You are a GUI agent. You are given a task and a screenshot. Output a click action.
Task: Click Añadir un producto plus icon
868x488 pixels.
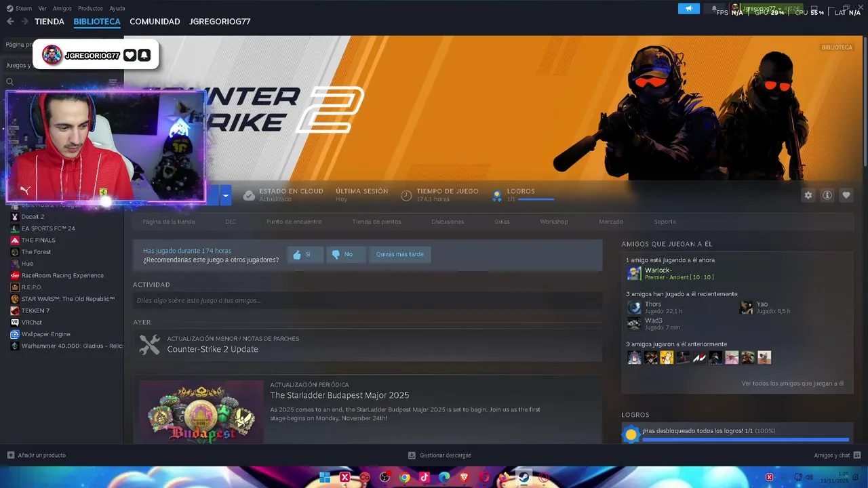coord(10,455)
